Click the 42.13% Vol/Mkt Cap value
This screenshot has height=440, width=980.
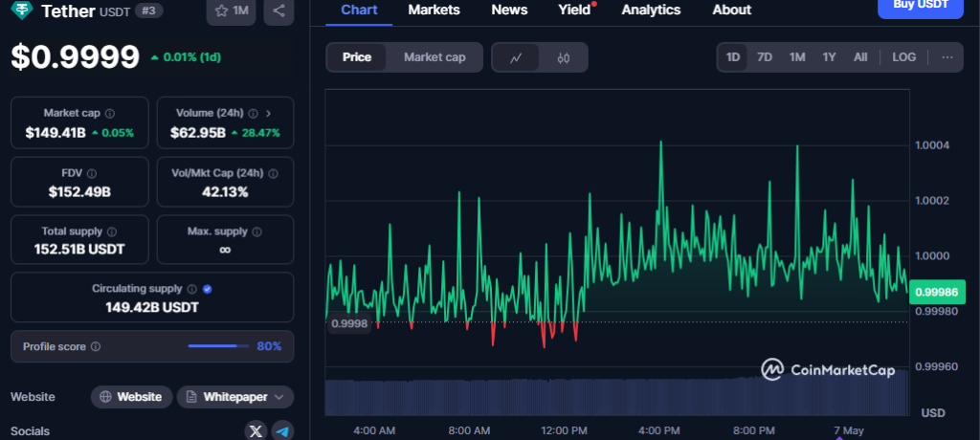[x=225, y=192]
